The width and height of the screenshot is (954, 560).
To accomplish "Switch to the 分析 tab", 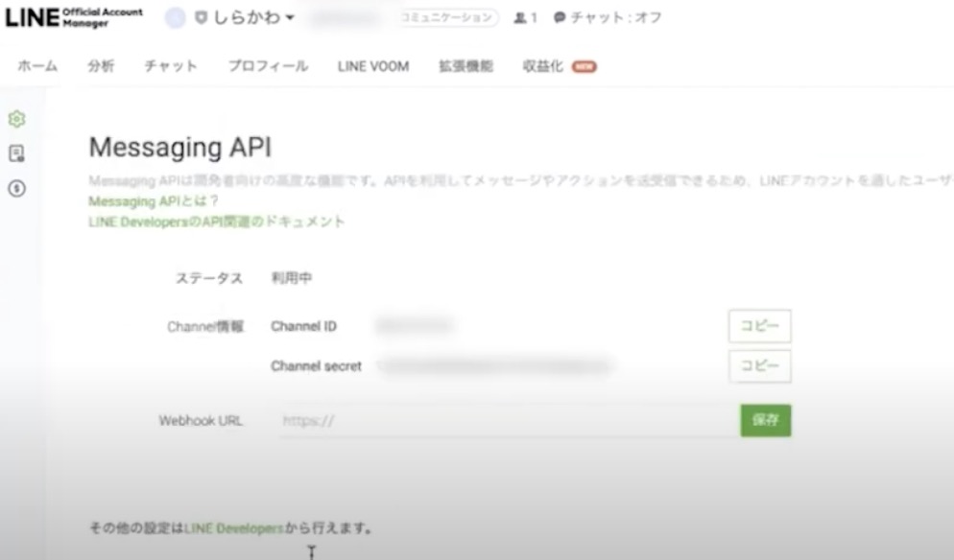I will (101, 66).
